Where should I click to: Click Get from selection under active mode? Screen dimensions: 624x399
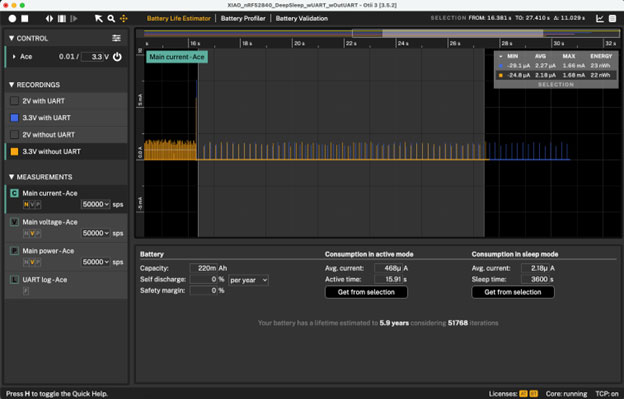pos(366,292)
